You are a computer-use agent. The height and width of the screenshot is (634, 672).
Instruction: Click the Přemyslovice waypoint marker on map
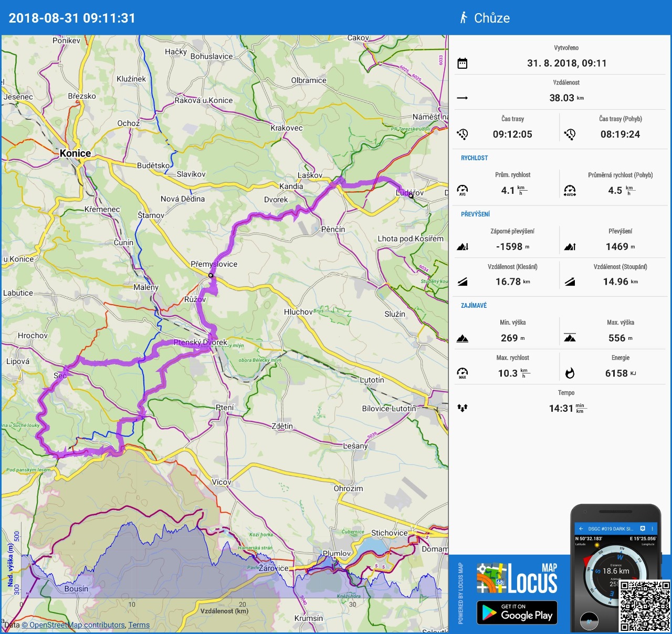211,275
